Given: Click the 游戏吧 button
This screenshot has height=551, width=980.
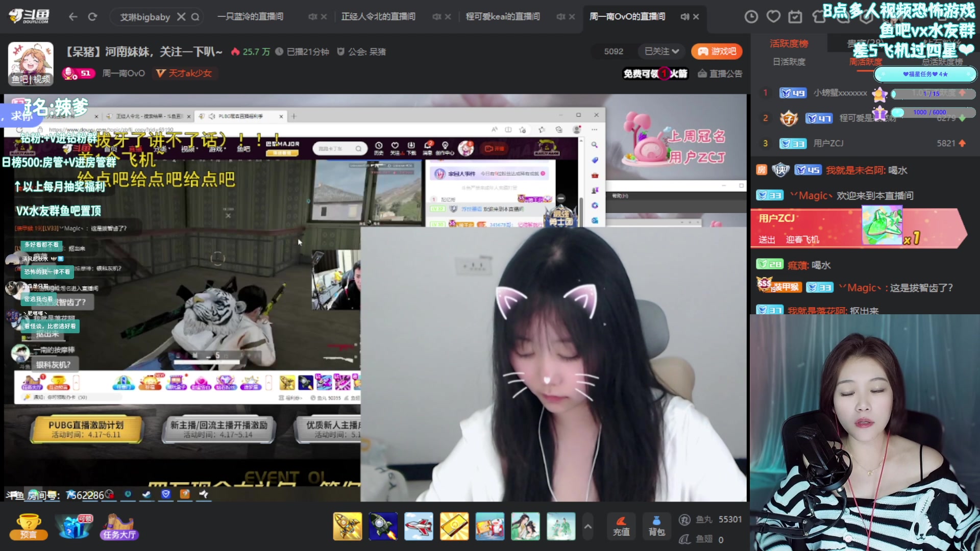Looking at the screenshot, I should [x=717, y=51].
